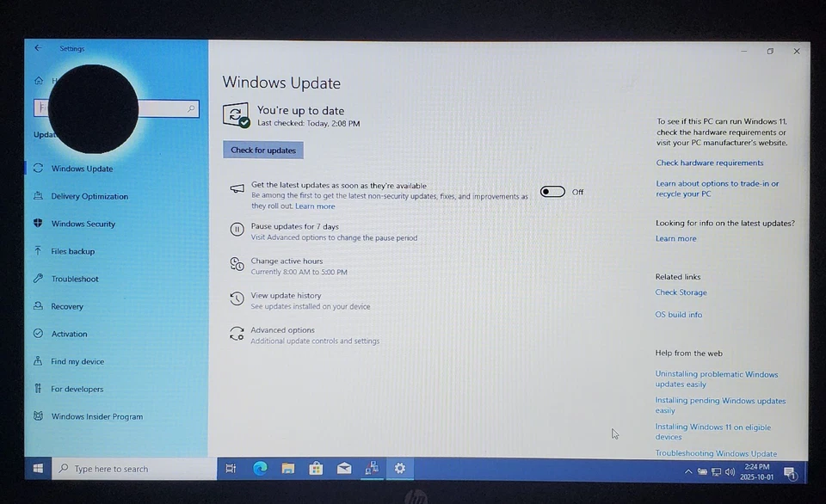Open the Windows Insider Program page
The height and width of the screenshot is (504, 826).
pyautogui.click(x=96, y=416)
